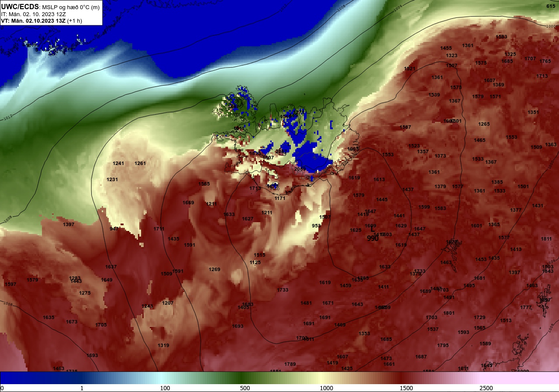Screen dimensions: 559x392
Task: Click legend tick label 1500
Action: coord(407,389)
